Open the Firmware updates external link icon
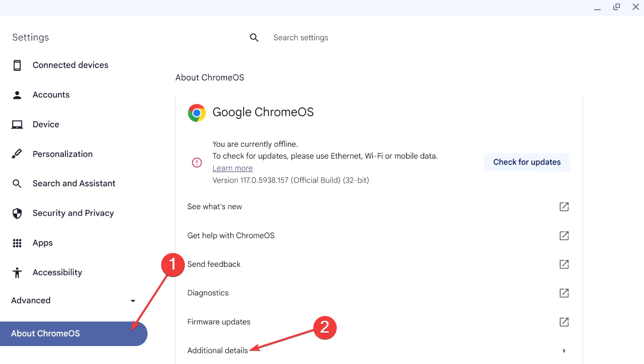 (564, 322)
